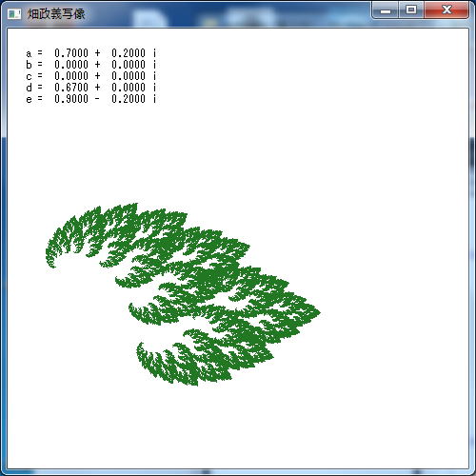
Task: Click the window title text 畑政義写像
Action: point(56,14)
